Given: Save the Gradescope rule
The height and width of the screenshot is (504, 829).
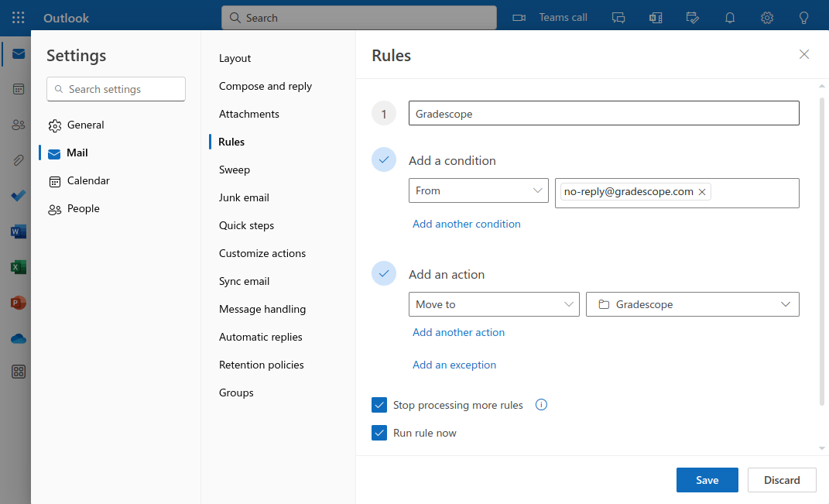Looking at the screenshot, I should [707, 480].
